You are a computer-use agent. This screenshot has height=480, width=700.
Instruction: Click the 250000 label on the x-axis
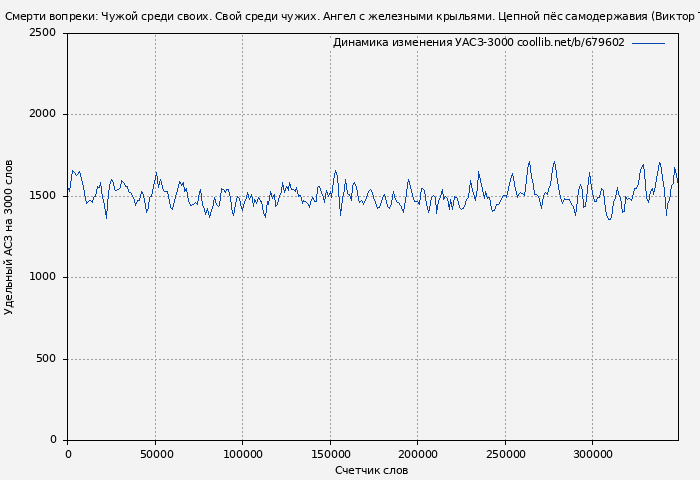coord(505,454)
